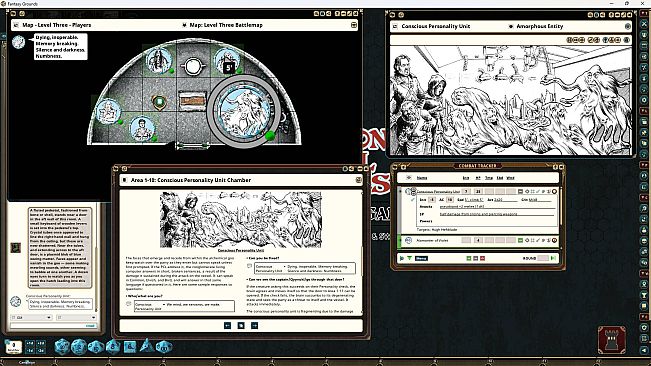Viewport: 651px width, 366px height.
Task: Delete Conscious Personality Unit from tracker
Action: 554,191
